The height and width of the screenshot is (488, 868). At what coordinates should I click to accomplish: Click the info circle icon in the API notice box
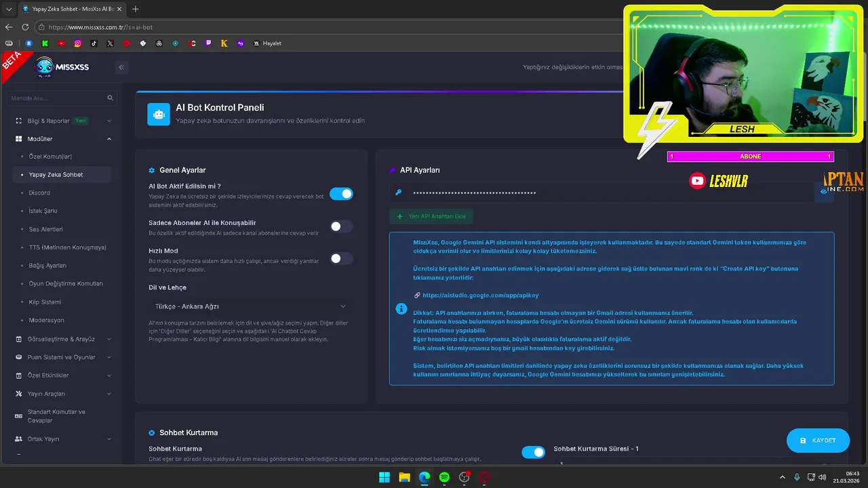click(401, 308)
